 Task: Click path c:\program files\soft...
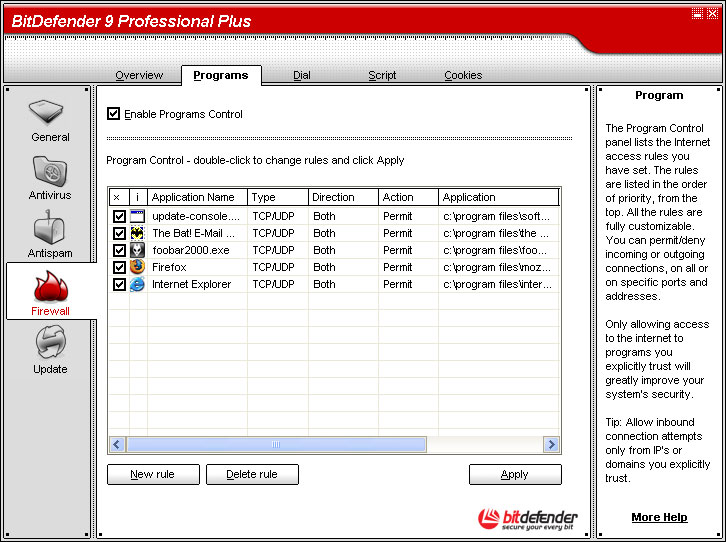tap(497, 216)
